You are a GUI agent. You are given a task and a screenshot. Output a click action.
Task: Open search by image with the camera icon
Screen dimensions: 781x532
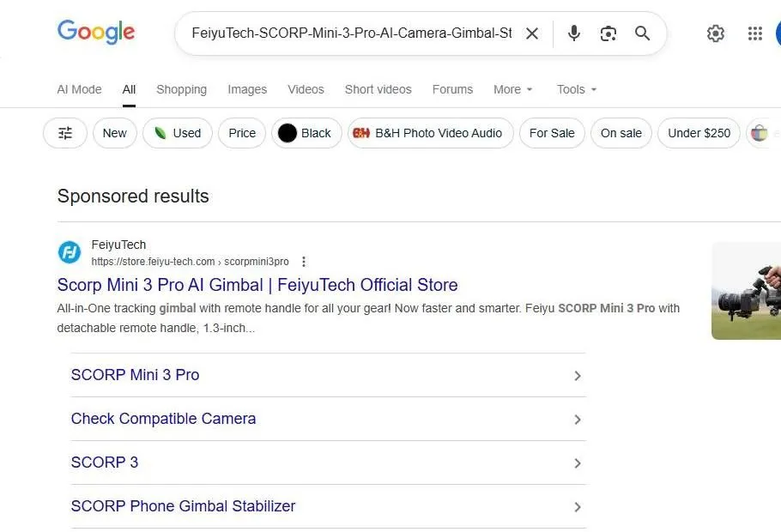608,33
